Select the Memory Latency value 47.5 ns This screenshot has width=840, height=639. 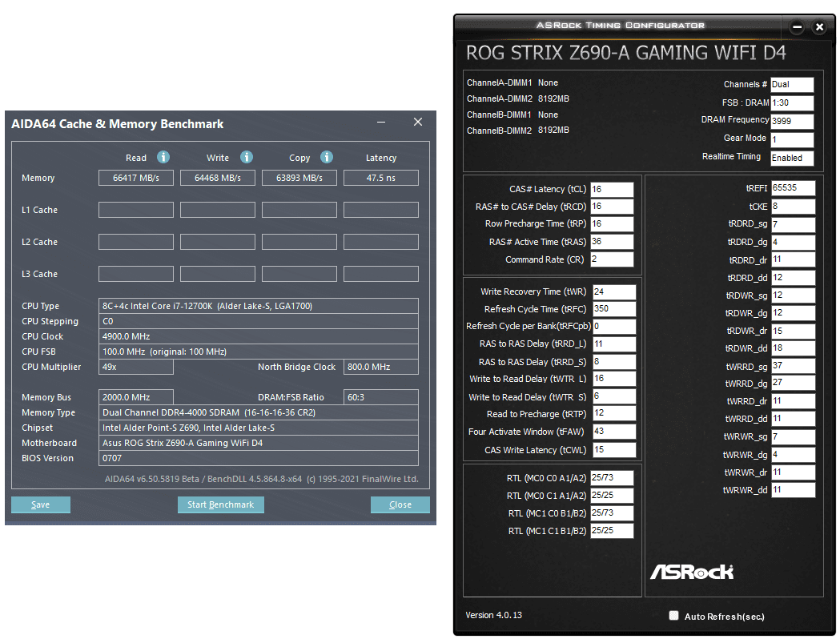click(381, 178)
